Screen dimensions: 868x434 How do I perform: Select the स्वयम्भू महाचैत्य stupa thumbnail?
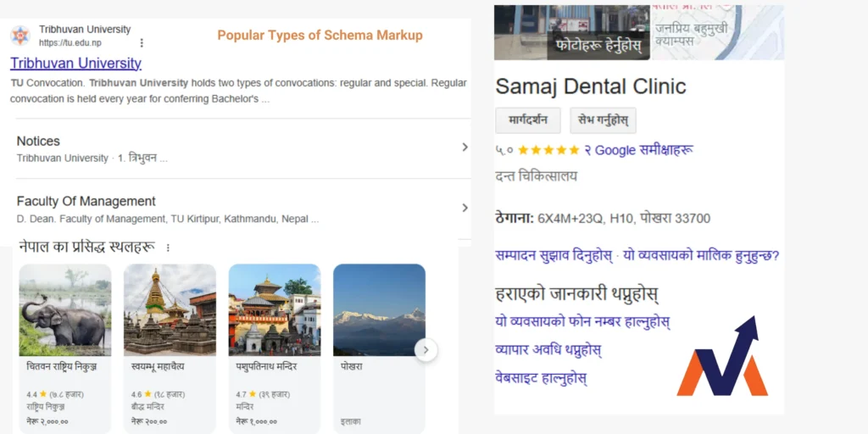(x=170, y=309)
